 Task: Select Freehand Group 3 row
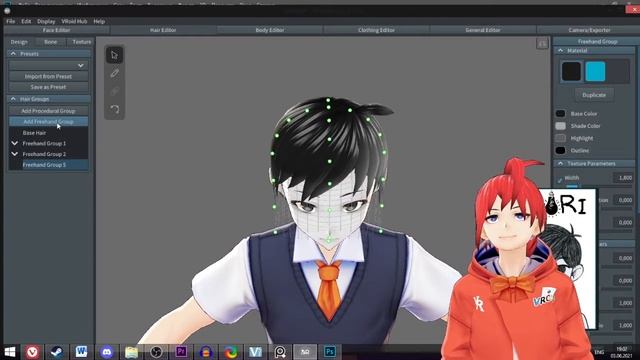point(49,165)
